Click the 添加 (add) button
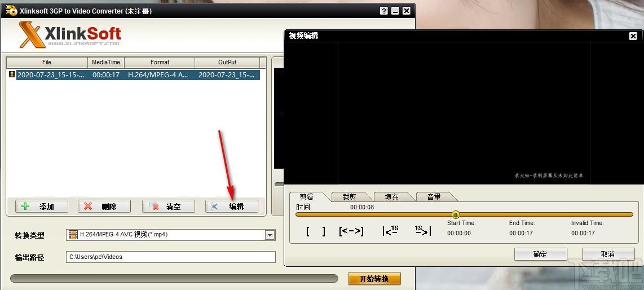This screenshot has height=290, width=644. 42,206
